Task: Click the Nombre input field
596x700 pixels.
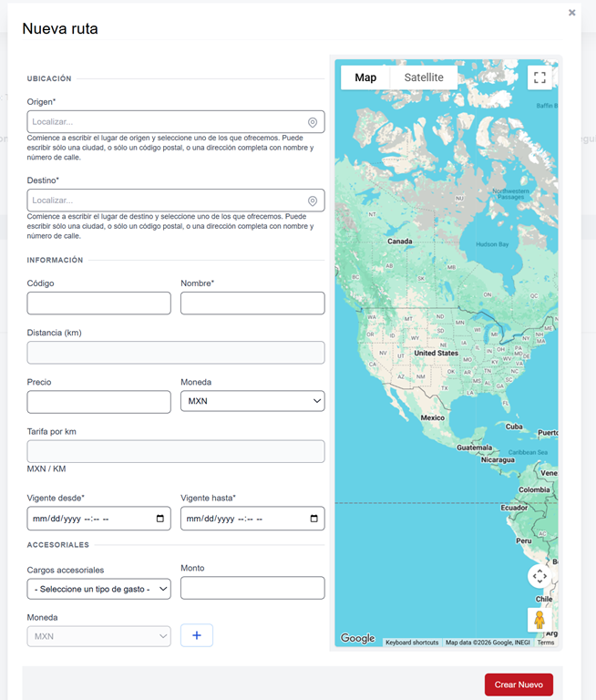Action: click(252, 304)
